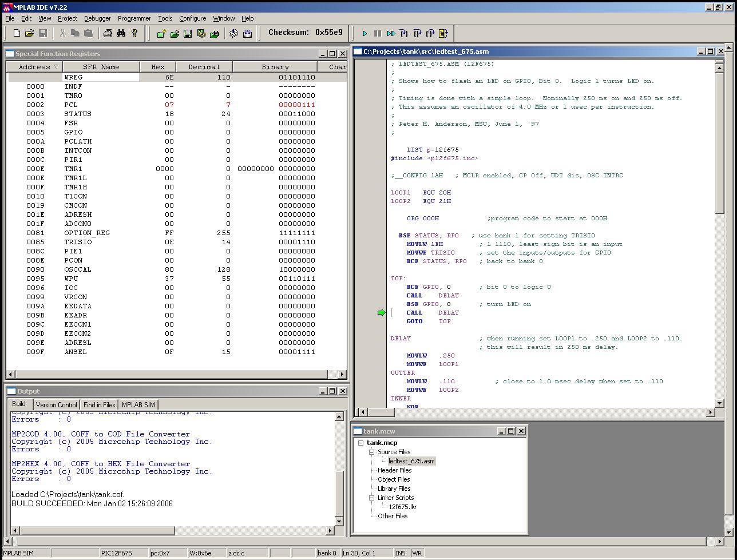Screen dimensions: 737x560
Task: Click the Binary column header
Action: [275, 67]
